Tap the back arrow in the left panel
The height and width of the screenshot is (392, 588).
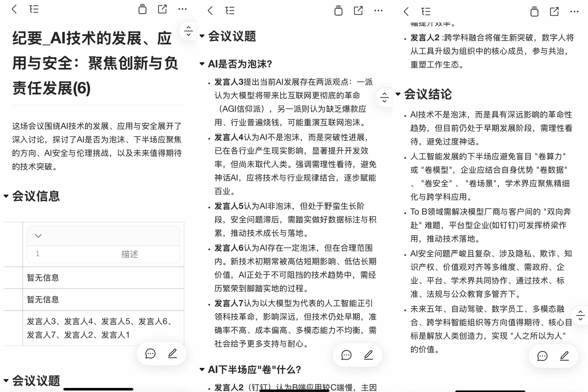coord(14,9)
